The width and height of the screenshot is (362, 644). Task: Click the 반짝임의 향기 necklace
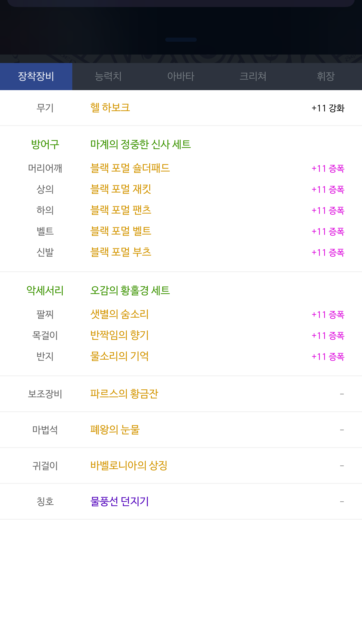120,335
